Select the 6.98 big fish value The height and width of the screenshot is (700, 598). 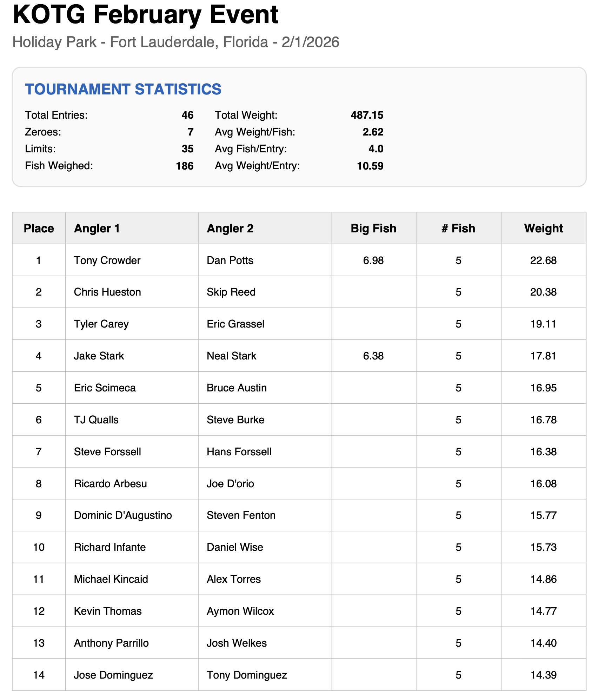tap(373, 260)
